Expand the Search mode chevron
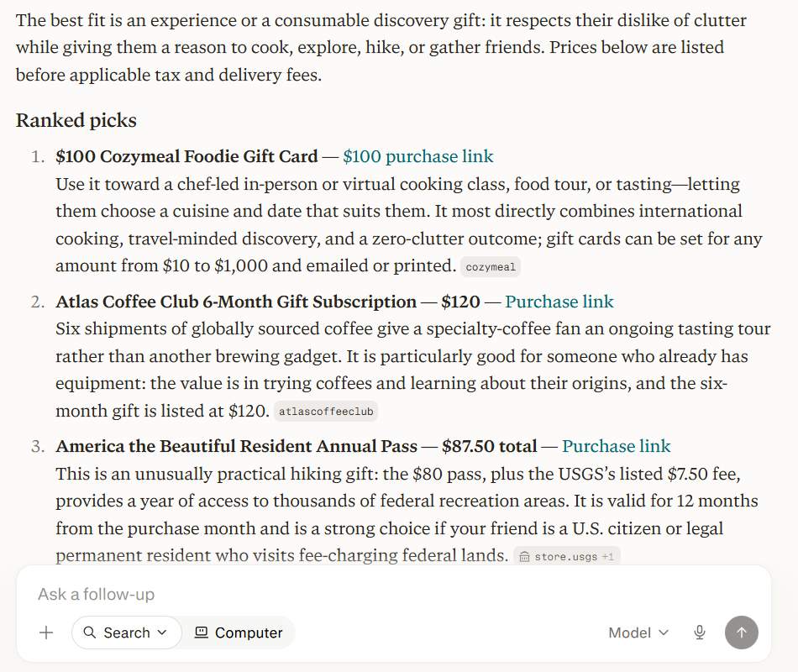The image size is (798, 672). click(162, 633)
